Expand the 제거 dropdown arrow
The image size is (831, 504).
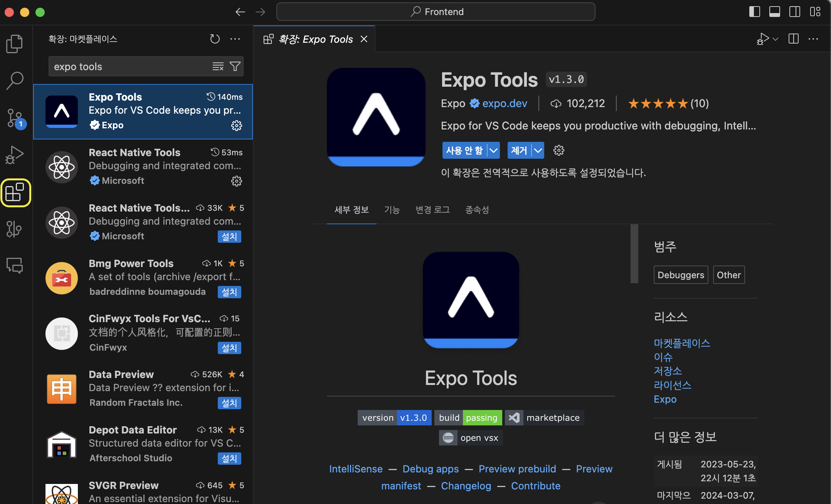tap(538, 151)
